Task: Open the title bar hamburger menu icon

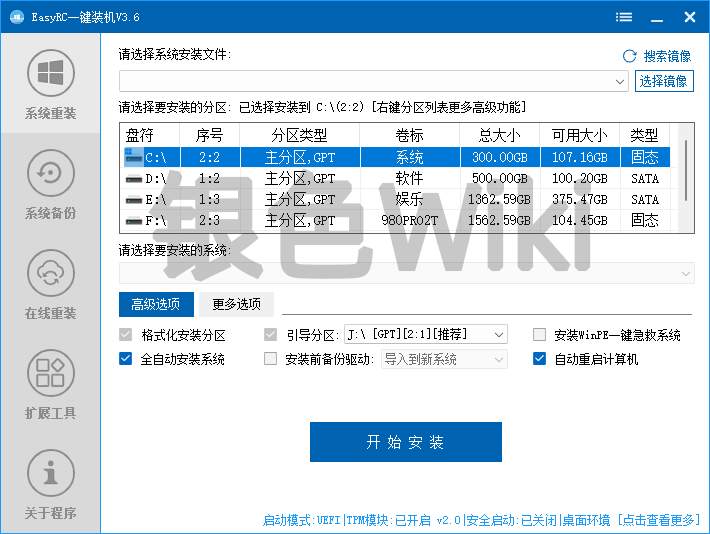Action: click(624, 17)
